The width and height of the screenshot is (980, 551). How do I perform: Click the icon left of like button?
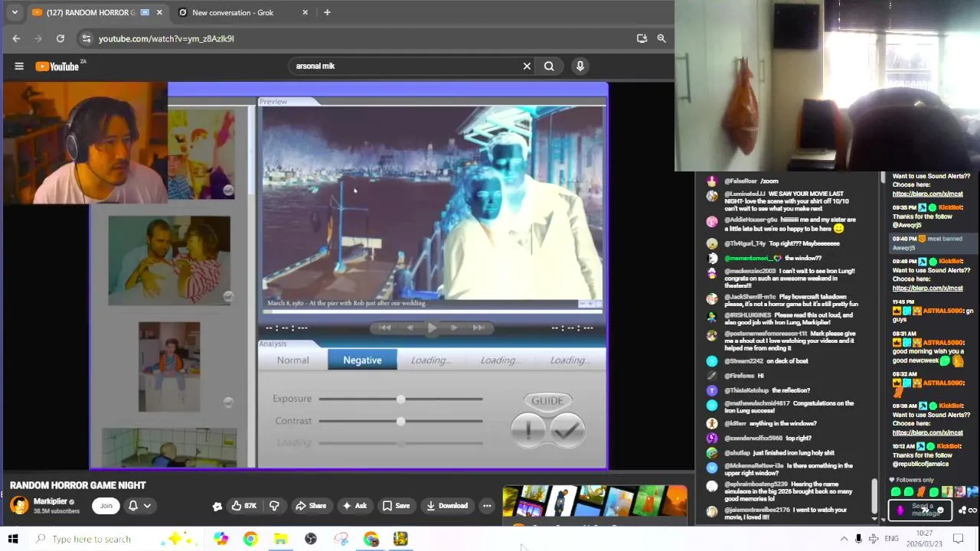(x=217, y=506)
